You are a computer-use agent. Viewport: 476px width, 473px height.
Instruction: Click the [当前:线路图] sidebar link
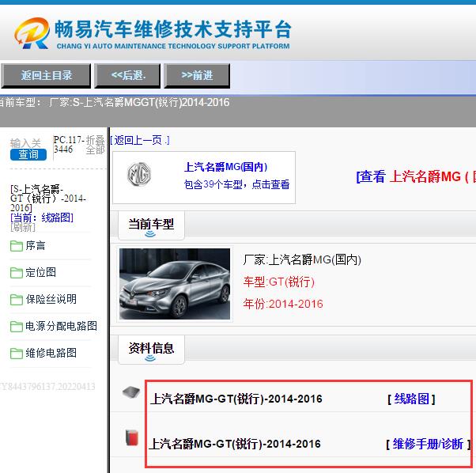pos(42,218)
